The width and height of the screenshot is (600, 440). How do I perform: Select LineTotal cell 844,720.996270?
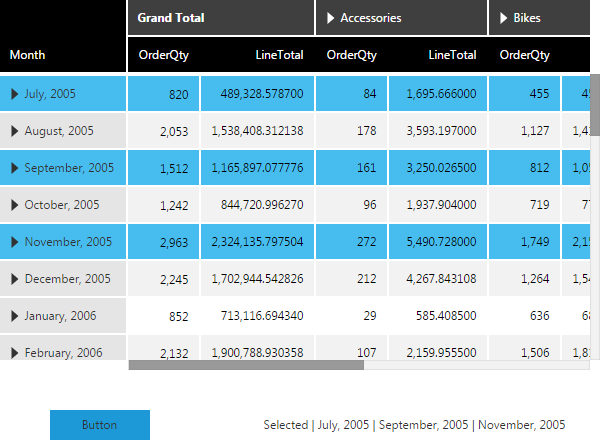[x=258, y=205]
